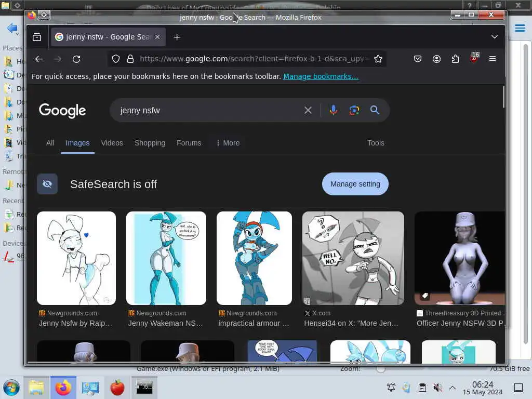Launch the red apple app in taskbar

117,388
